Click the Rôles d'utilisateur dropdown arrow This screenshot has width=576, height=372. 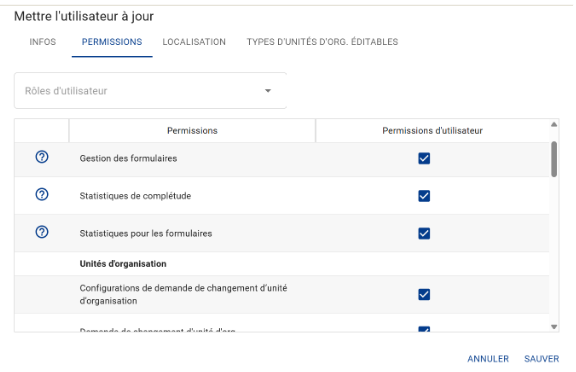(268, 91)
